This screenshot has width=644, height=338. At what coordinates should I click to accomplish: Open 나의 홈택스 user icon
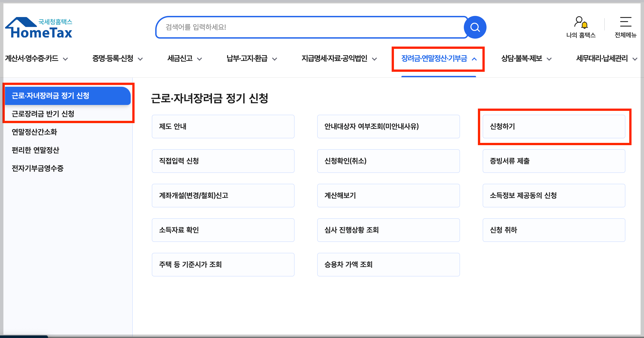[x=580, y=22]
